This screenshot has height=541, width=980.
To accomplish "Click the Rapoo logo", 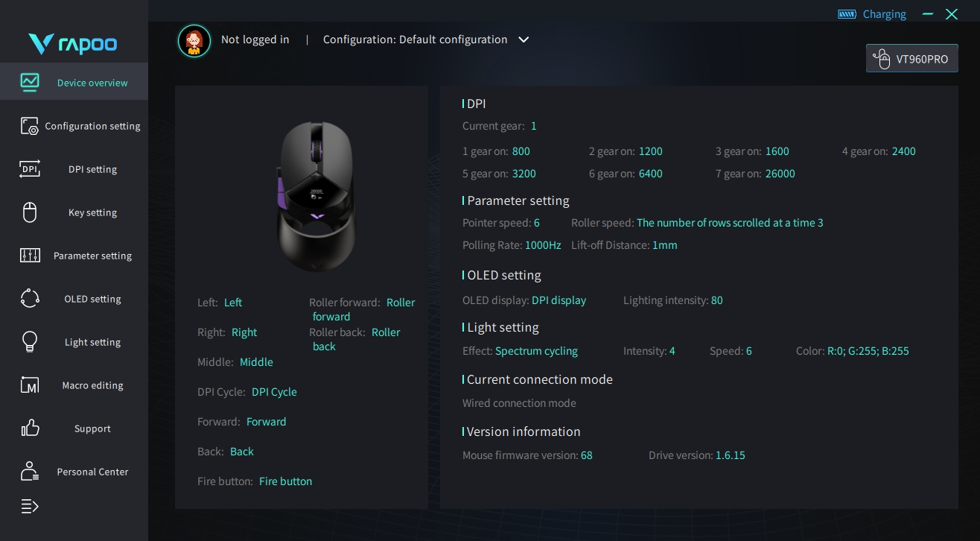I will coord(73,44).
